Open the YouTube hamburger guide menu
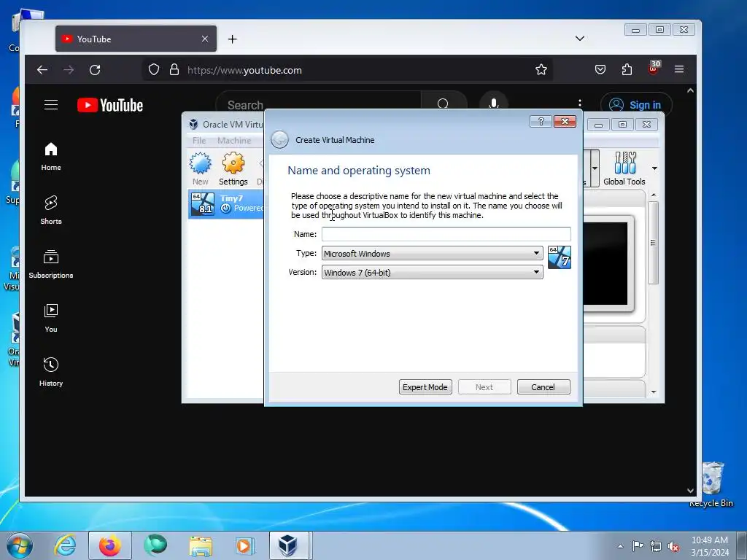747x560 pixels. pyautogui.click(x=51, y=105)
